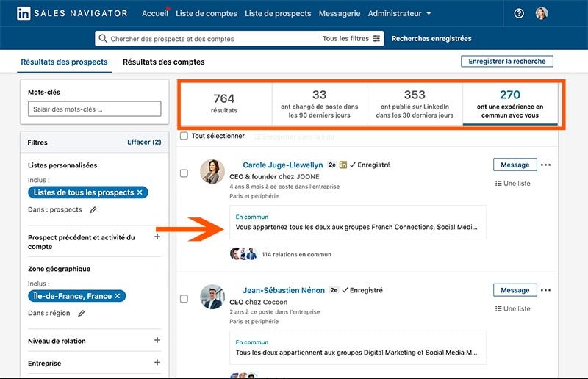Click CEO chez Cocoon text
Image resolution: width=588 pixels, height=379 pixels.
[259, 302]
